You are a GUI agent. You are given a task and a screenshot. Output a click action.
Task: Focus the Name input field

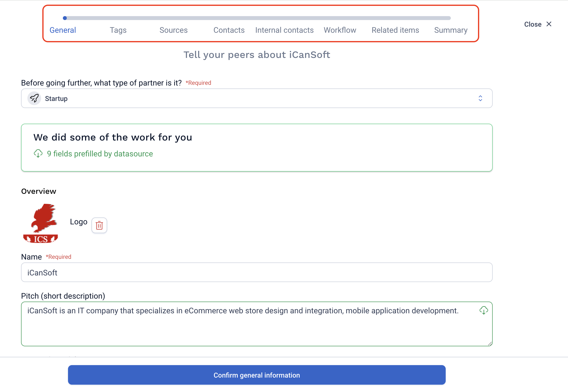point(257,272)
